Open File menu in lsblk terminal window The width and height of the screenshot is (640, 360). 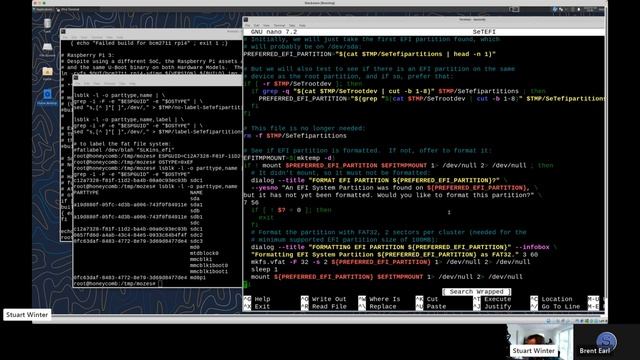click(77, 83)
